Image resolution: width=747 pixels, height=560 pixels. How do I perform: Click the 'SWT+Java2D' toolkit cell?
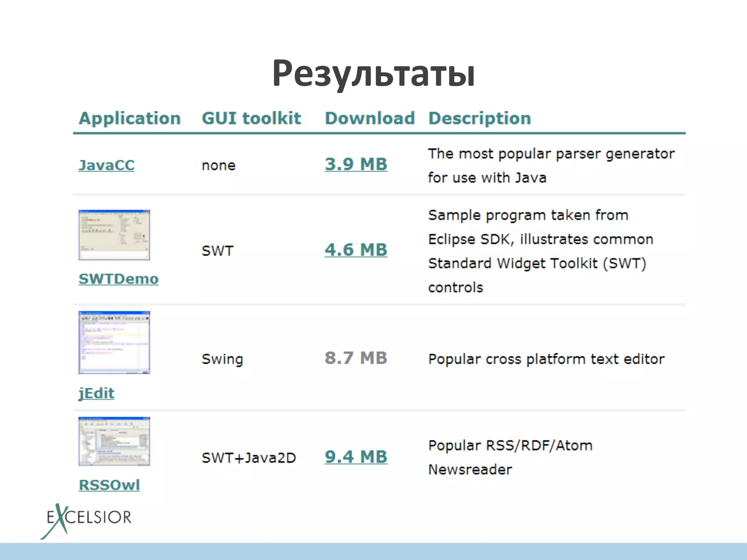[x=249, y=458]
